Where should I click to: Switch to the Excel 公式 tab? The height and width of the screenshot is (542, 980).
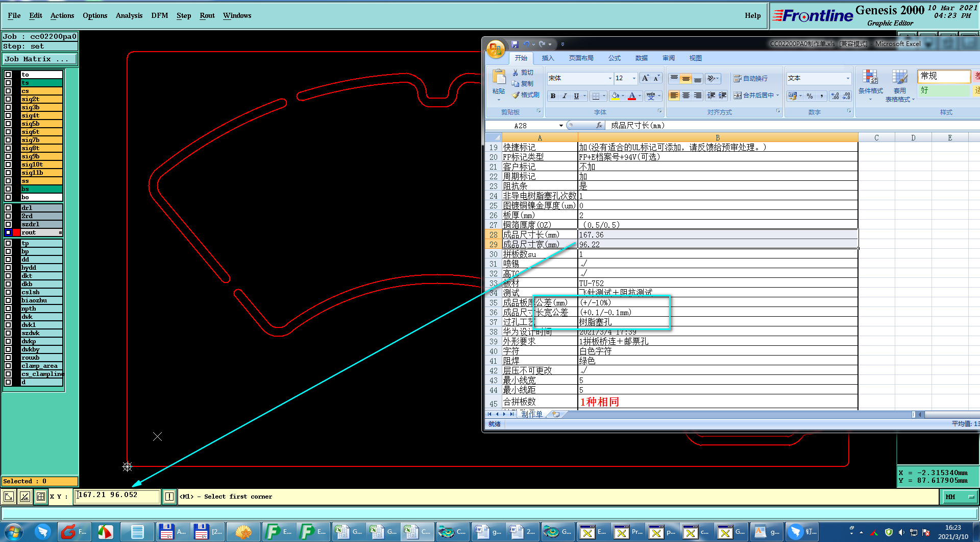615,58
